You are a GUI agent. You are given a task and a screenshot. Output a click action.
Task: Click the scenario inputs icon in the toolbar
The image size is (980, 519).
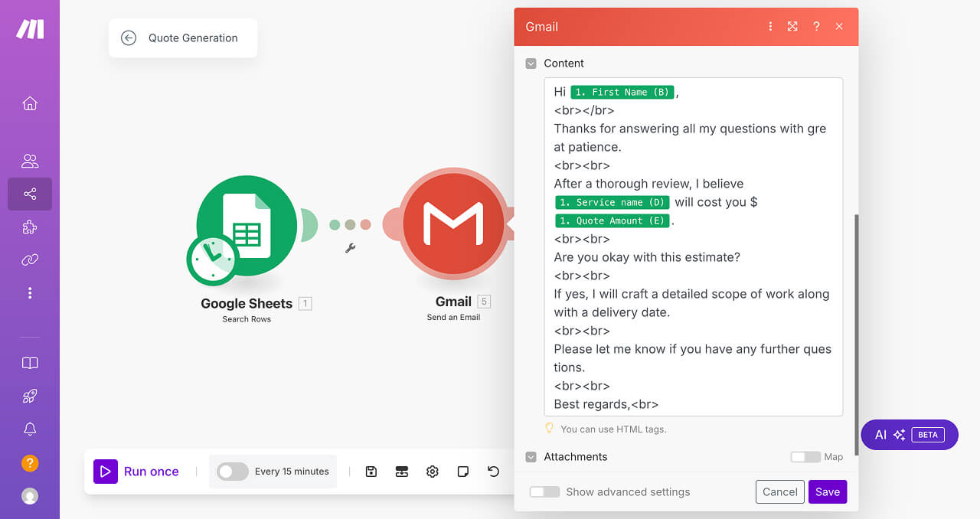point(402,472)
